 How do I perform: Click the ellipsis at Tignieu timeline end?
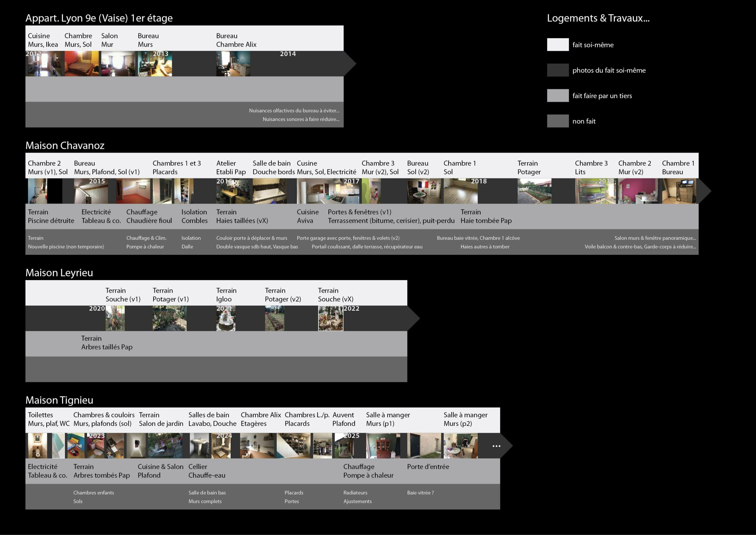click(496, 446)
